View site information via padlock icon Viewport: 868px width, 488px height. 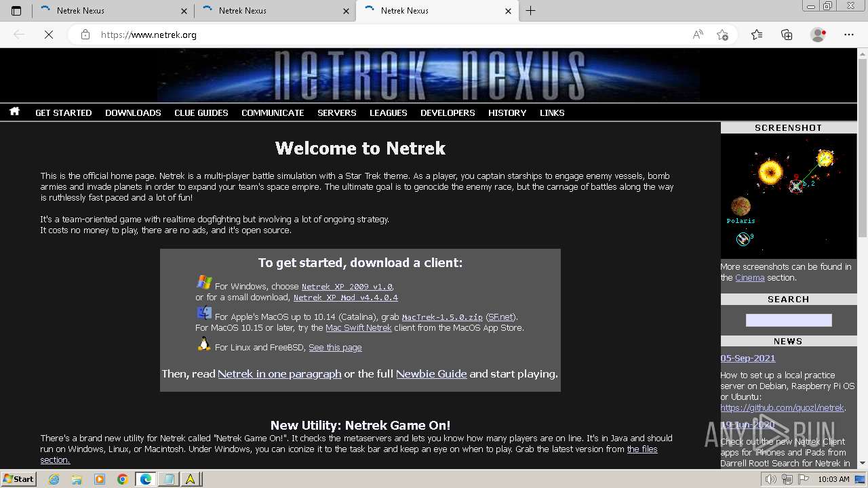tap(85, 35)
